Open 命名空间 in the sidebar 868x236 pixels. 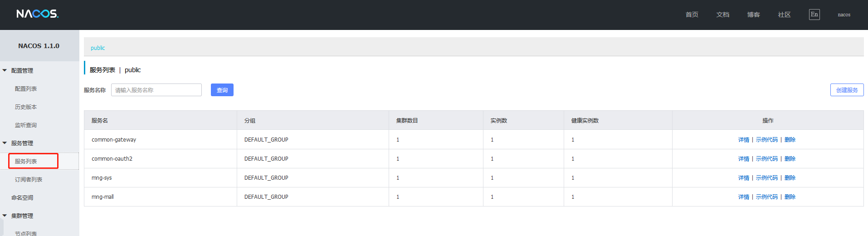(x=22, y=198)
